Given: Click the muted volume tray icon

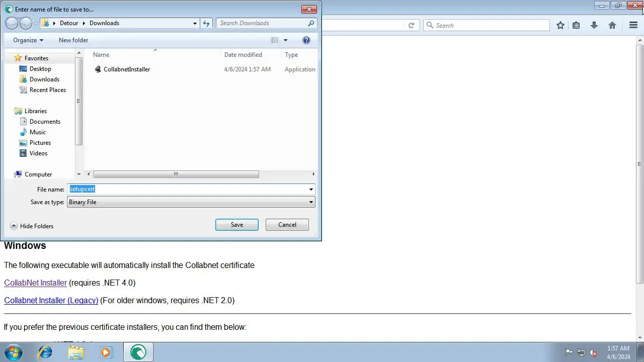Looking at the screenshot, I should [593, 352].
